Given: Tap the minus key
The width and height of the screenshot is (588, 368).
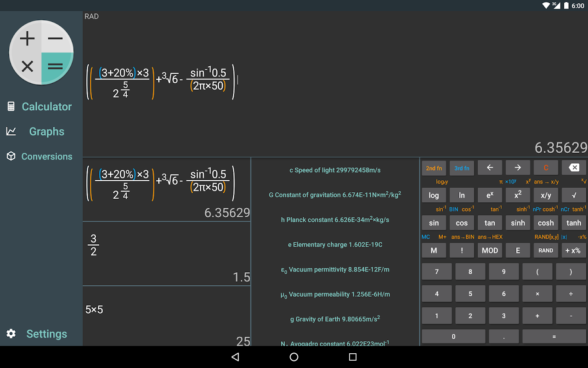Looking at the screenshot, I should (x=571, y=316).
